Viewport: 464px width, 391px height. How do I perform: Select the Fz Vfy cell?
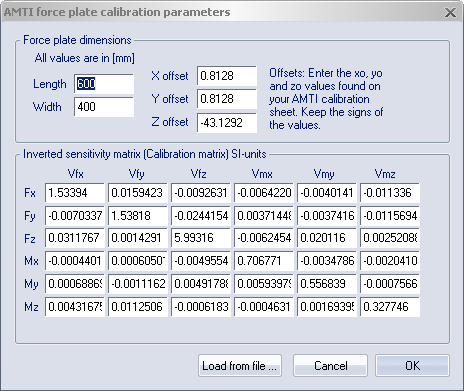(138, 238)
